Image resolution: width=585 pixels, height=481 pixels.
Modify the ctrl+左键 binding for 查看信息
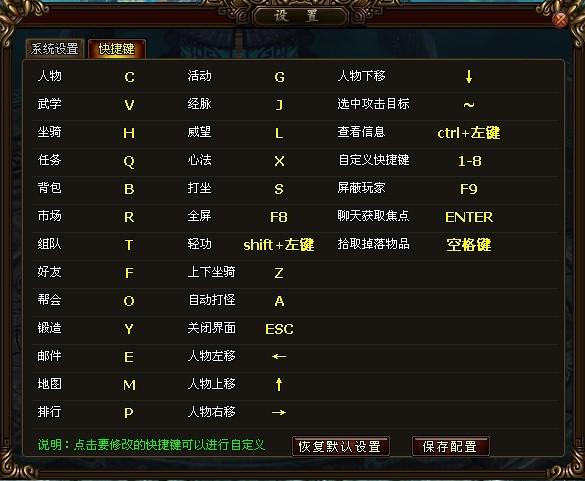tap(469, 133)
